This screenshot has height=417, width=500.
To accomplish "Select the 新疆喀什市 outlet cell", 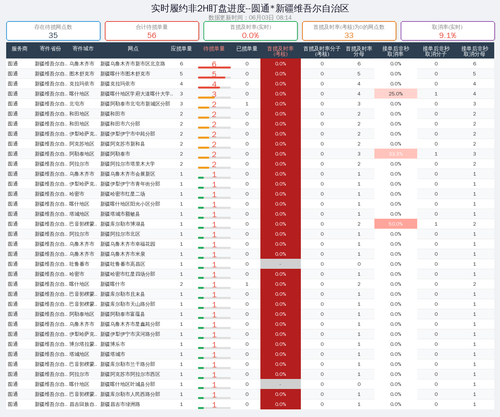I will 113,284.
